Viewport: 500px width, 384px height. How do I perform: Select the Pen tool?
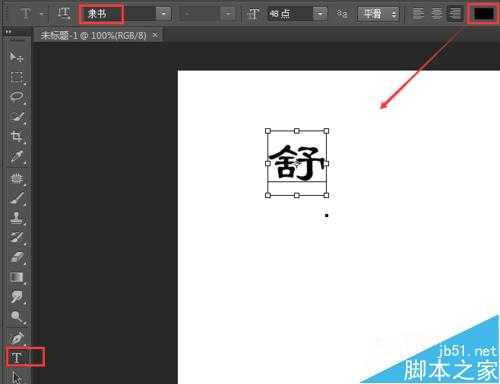point(16,338)
